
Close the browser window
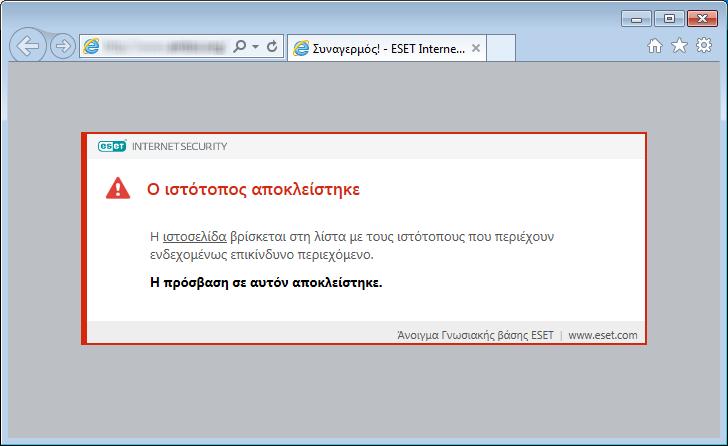702,19
